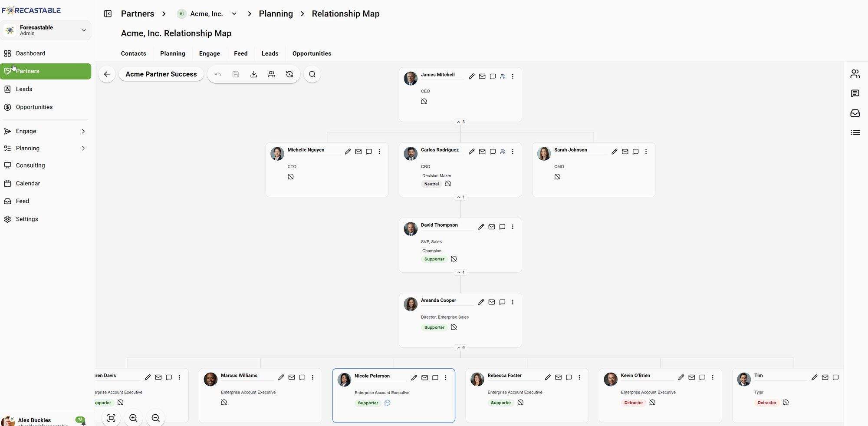
Task: Email Nicole Peterson via envelope icon
Action: [x=425, y=378]
